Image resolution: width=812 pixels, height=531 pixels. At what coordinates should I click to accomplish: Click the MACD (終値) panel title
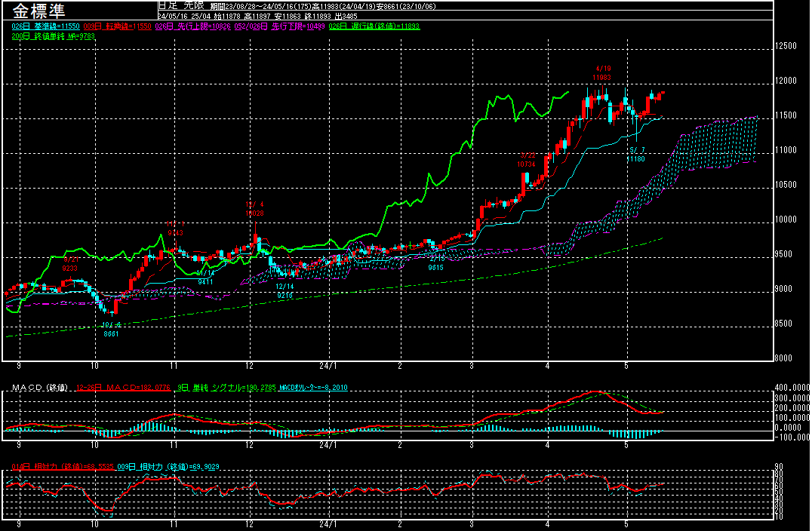click(x=40, y=388)
